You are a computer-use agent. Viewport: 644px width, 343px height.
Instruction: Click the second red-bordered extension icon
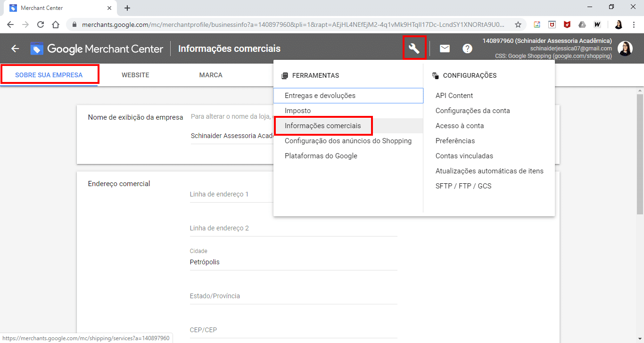(x=552, y=24)
